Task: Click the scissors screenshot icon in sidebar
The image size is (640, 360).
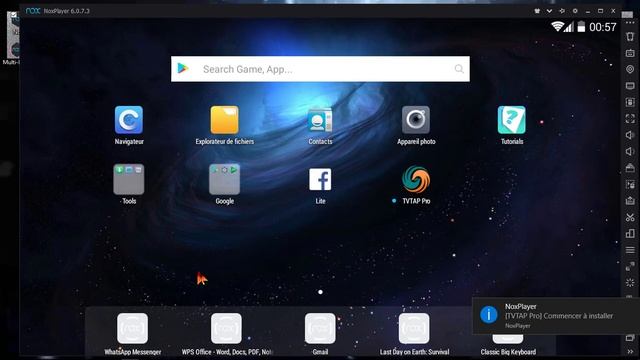Action: (x=630, y=217)
